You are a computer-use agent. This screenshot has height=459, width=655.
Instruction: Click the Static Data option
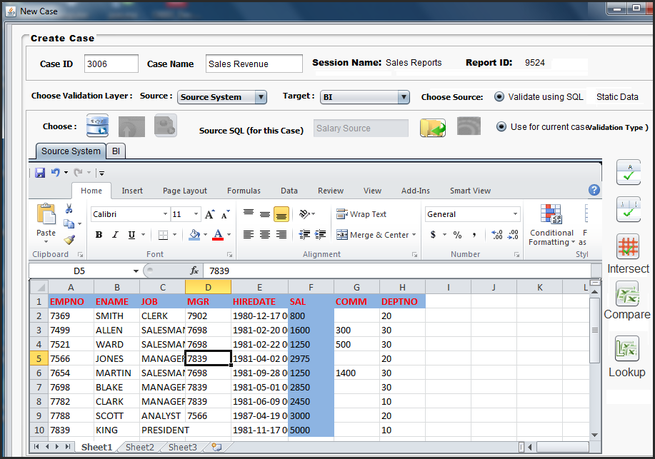617,97
